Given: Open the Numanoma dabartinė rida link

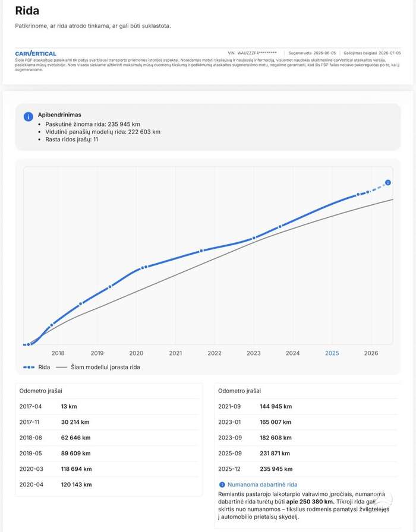Looking at the screenshot, I should [x=262, y=484].
